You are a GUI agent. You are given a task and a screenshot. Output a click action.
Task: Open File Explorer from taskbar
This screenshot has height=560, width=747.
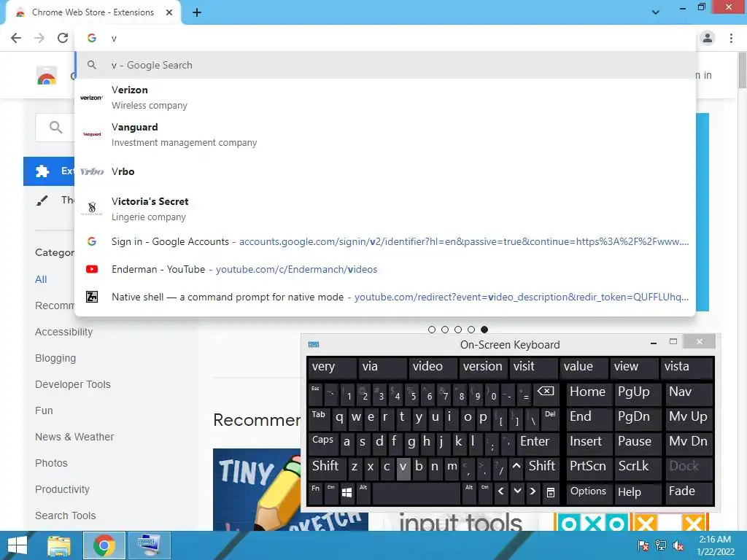(59, 545)
